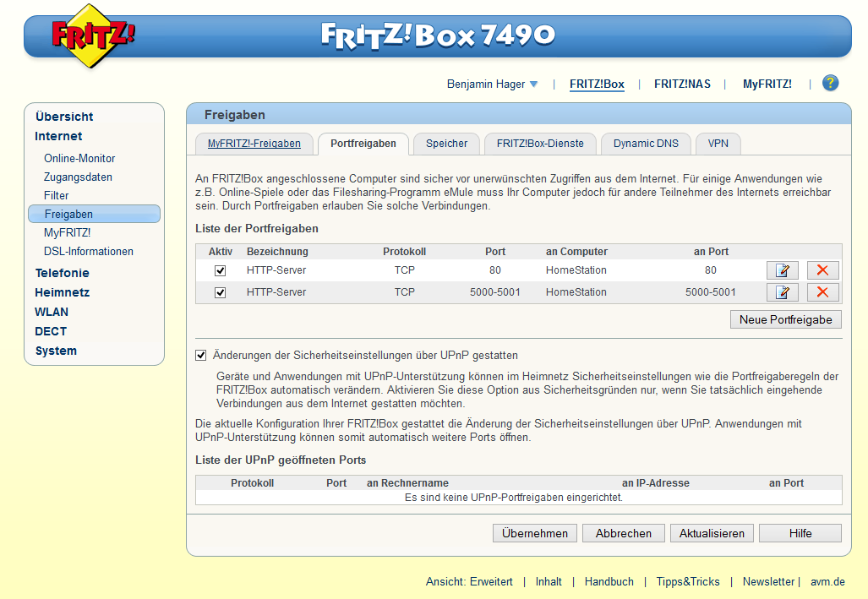Viewport: 868px width, 599px height.
Task: Open Handbuch footer link
Action: tap(609, 582)
